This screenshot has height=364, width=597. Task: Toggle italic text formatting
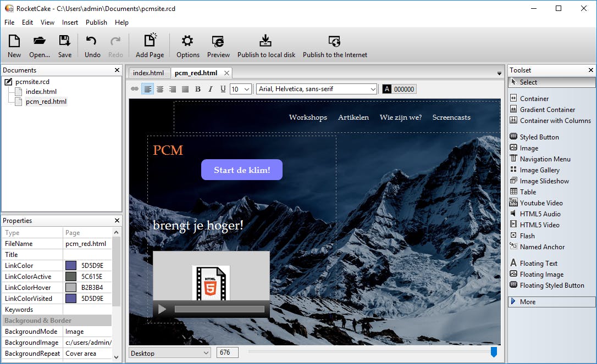[x=210, y=89]
